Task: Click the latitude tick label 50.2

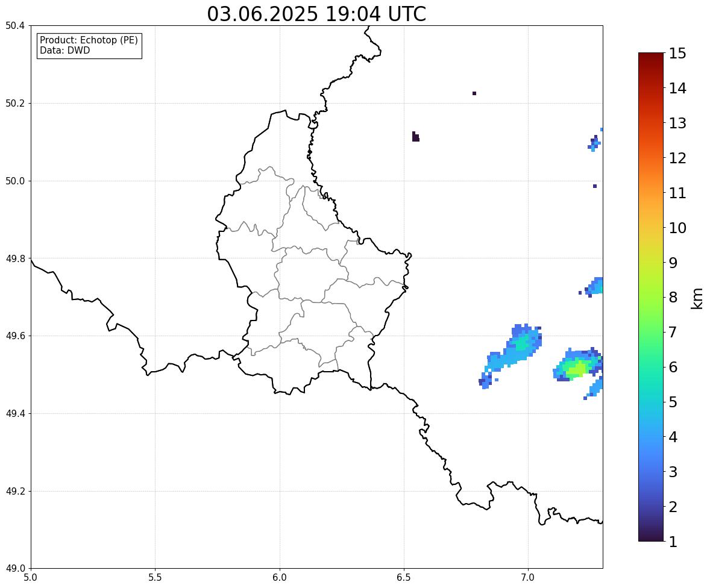Action: [15, 104]
